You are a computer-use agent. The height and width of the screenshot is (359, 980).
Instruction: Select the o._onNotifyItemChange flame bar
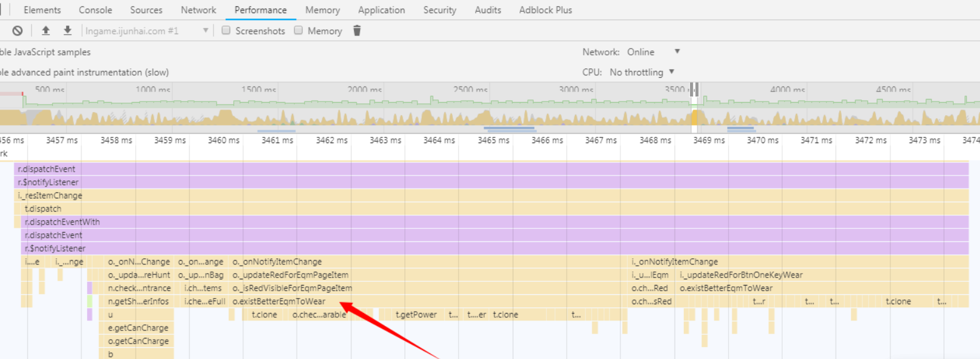[428, 261]
